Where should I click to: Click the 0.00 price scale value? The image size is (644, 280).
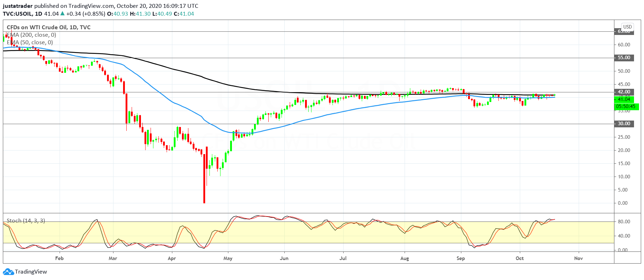point(623,203)
